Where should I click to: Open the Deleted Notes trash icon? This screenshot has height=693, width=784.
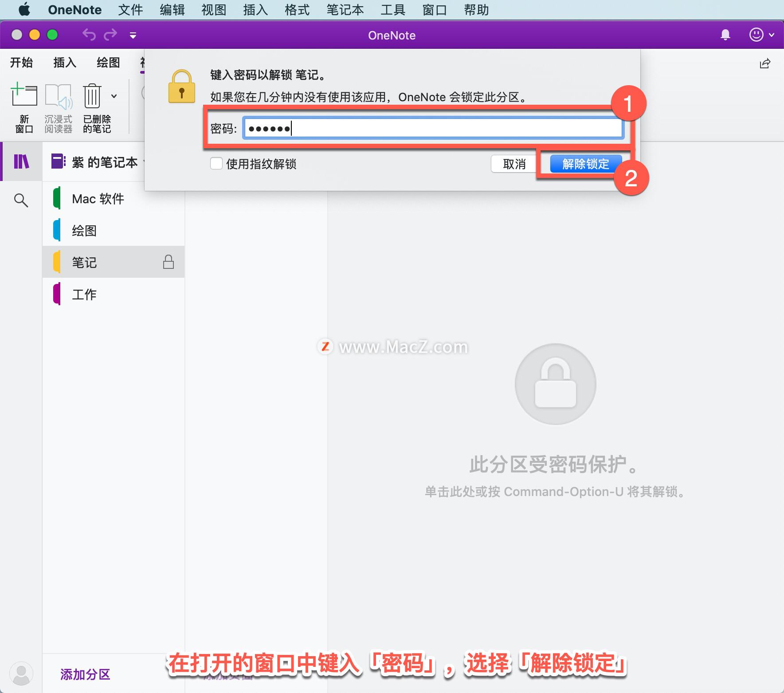[x=92, y=95]
